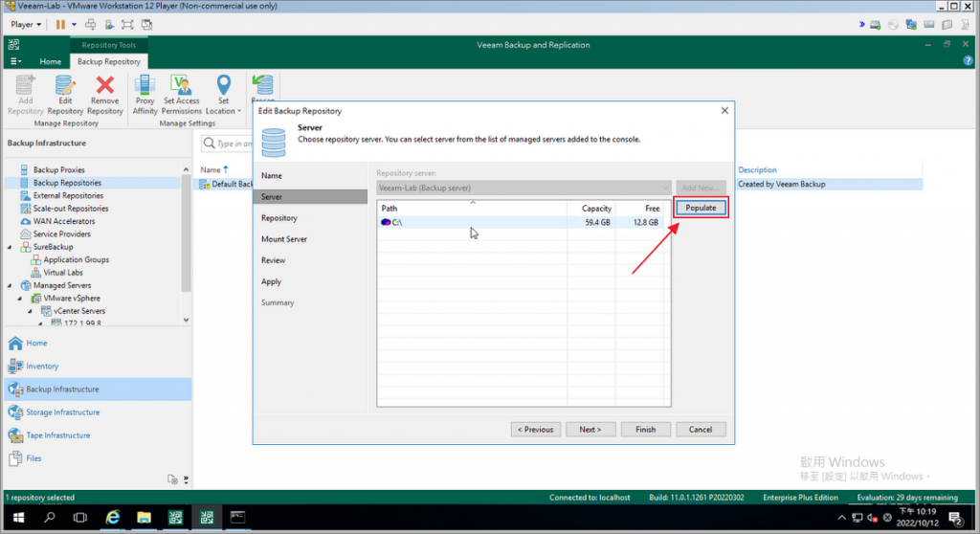
Task: Open Set Access Permissions tool
Action: (x=181, y=95)
